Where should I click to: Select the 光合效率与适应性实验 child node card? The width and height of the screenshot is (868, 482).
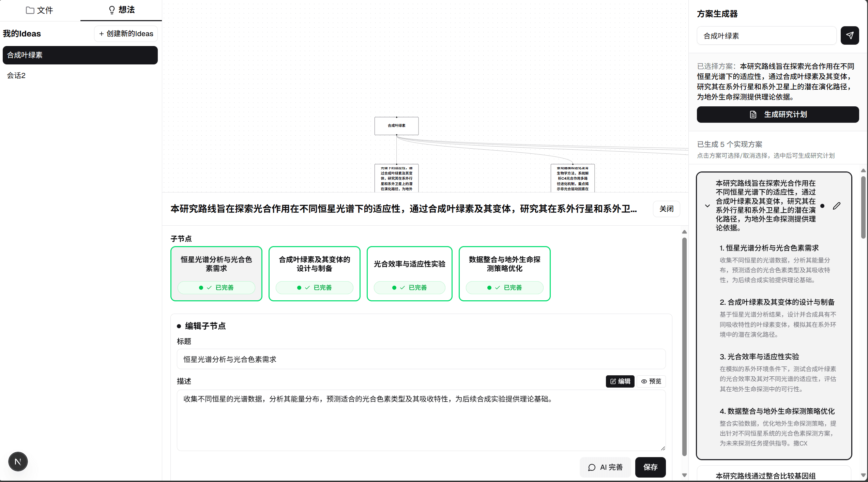[409, 274]
